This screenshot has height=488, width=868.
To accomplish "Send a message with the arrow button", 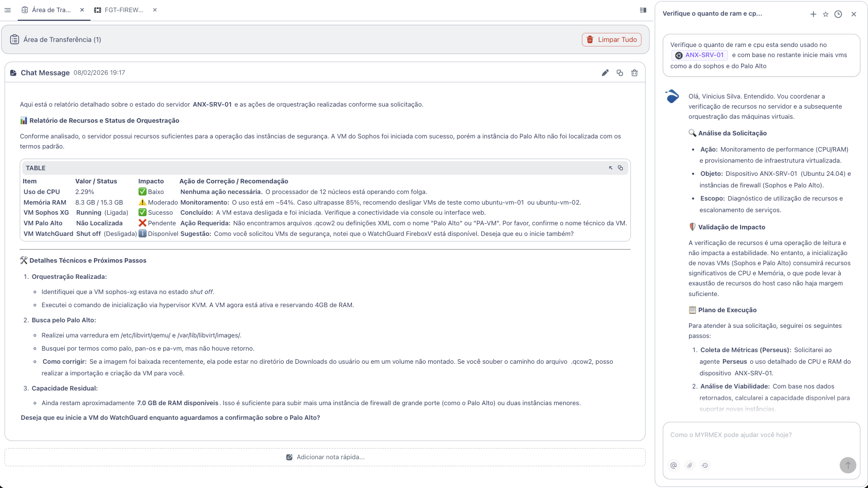I will point(847,465).
